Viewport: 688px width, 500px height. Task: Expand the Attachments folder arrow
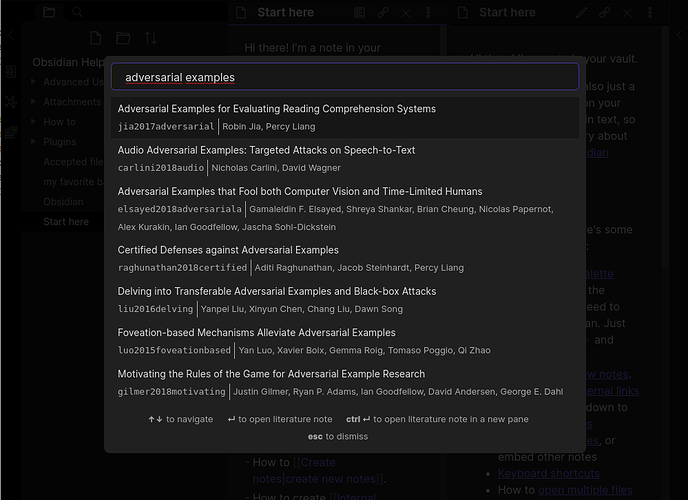tap(33, 102)
